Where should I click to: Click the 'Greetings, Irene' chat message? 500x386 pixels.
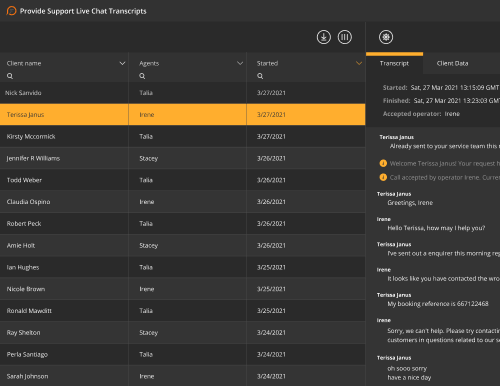(x=410, y=203)
